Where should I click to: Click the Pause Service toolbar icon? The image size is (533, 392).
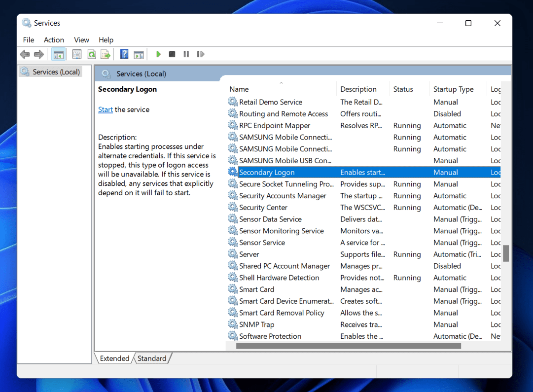pyautogui.click(x=186, y=54)
